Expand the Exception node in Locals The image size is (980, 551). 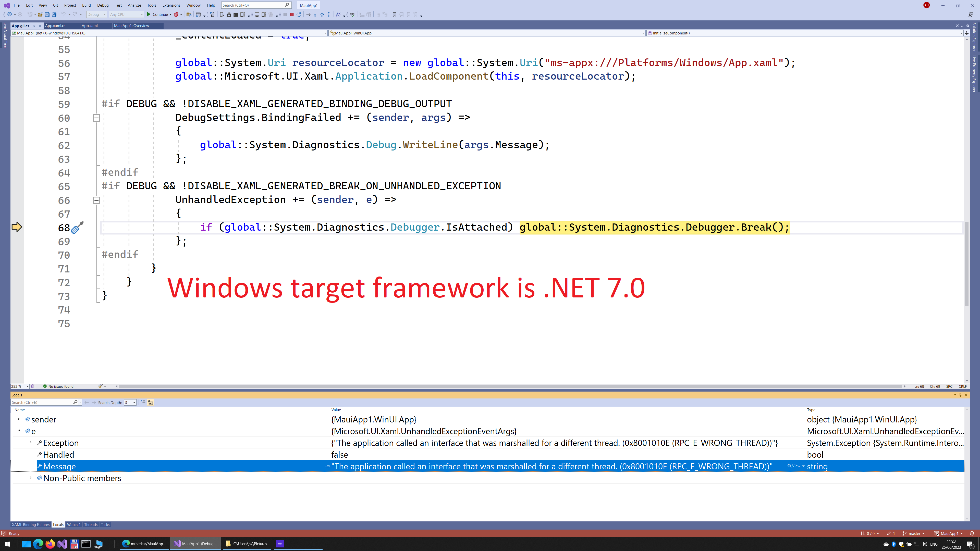pyautogui.click(x=30, y=443)
